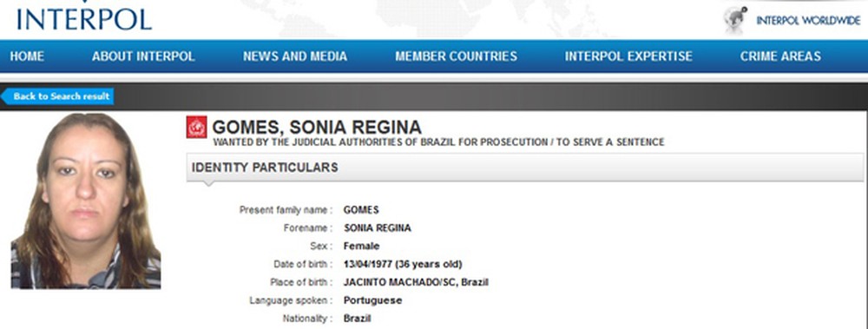868x329 pixels.
Task: Select NEWS AND MEDIA menu item
Action: 295,56
